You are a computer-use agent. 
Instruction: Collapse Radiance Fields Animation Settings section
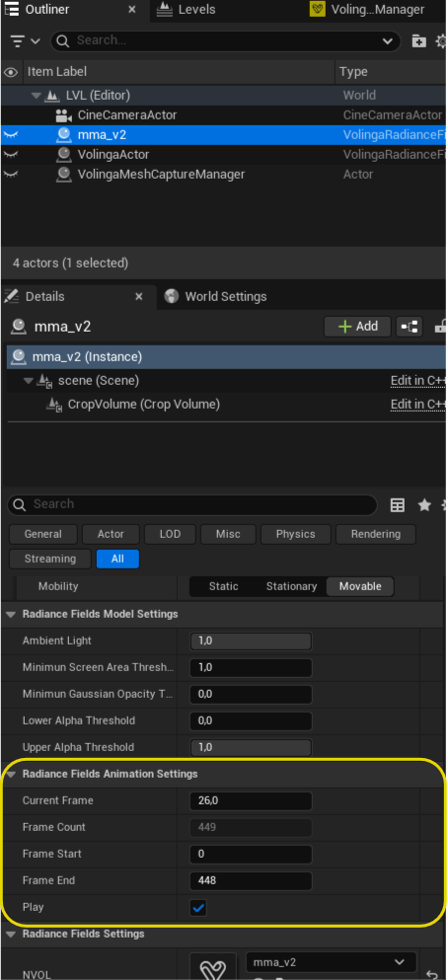11,774
